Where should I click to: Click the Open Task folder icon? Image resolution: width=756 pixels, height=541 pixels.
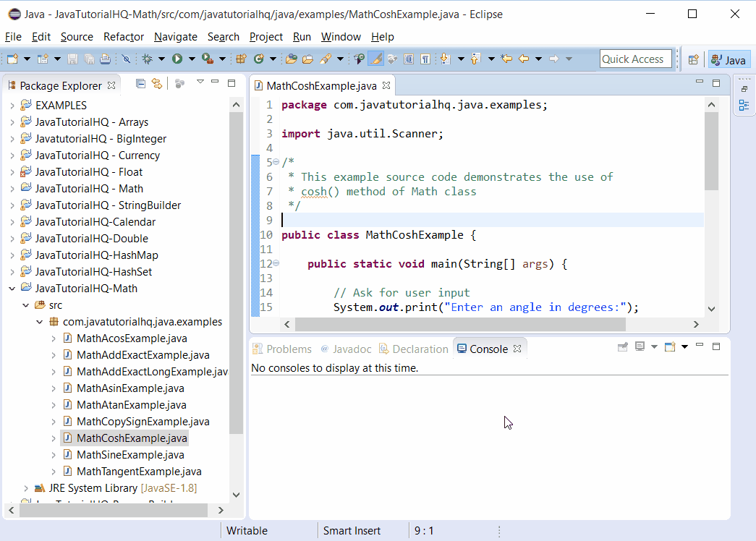point(307,59)
